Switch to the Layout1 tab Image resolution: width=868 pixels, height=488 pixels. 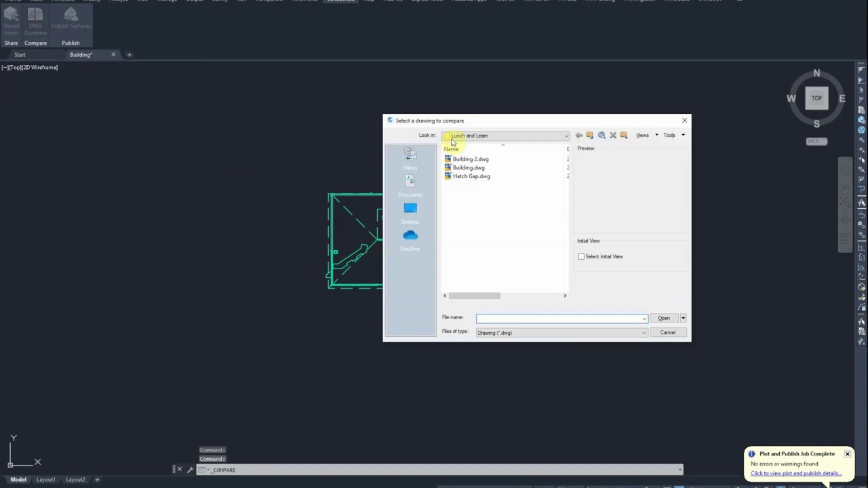45,480
